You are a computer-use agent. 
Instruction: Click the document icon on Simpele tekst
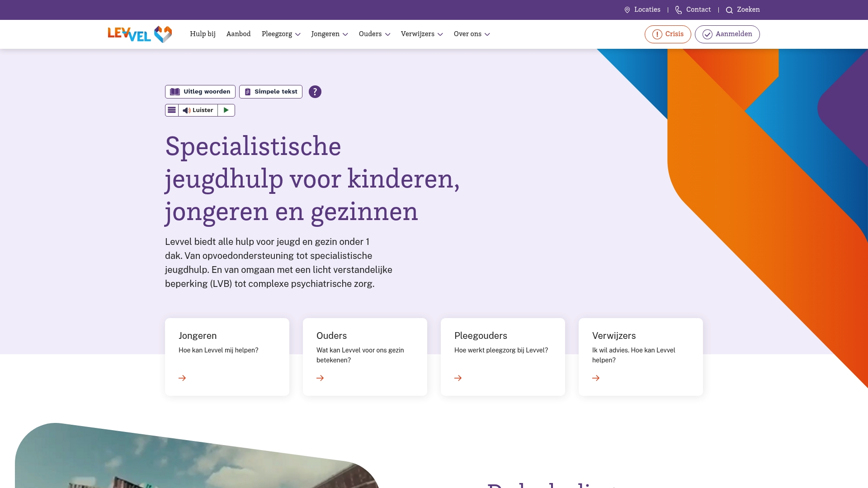(247, 91)
